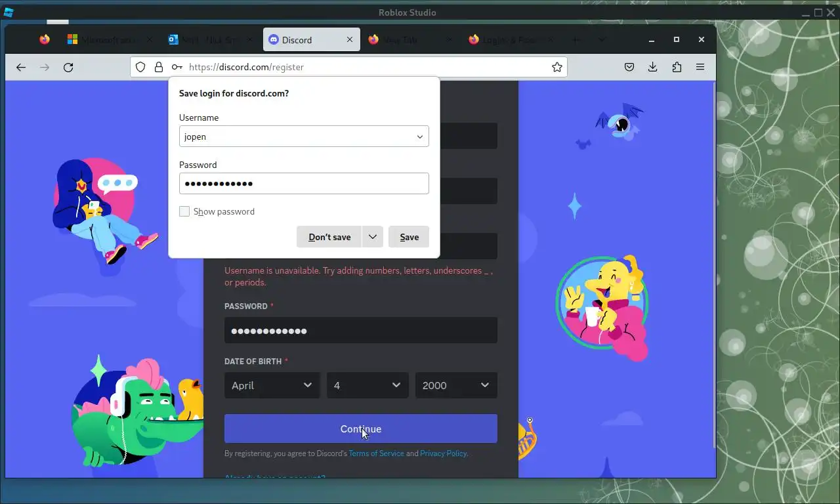
Task: Click the Roblox Studio icon in title bar
Action: (x=9, y=12)
